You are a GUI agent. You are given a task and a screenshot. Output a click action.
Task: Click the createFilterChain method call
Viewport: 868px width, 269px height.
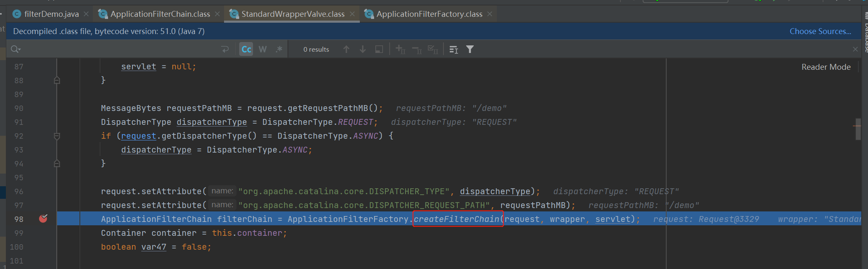point(456,219)
